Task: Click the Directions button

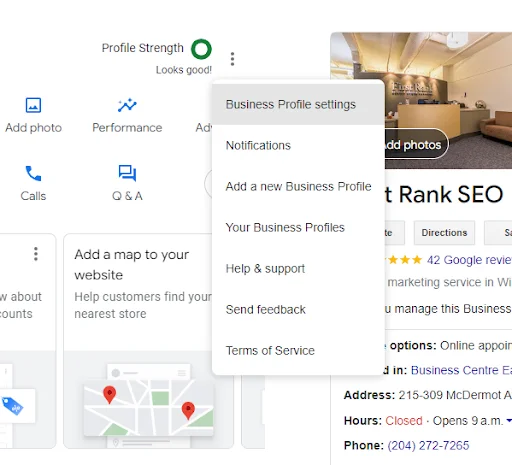Action: click(444, 233)
